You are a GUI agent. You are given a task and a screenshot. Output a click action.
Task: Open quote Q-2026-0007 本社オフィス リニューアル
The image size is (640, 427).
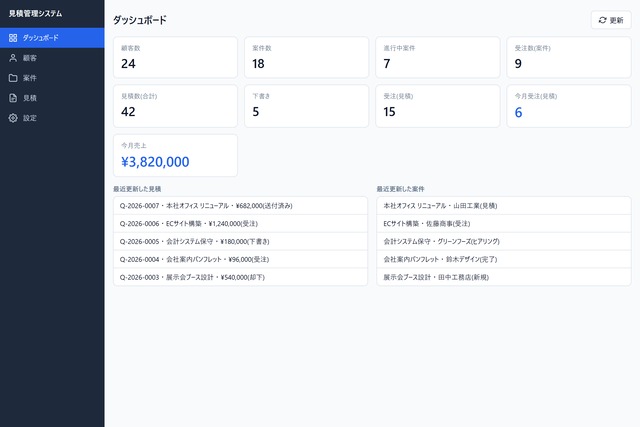240,206
